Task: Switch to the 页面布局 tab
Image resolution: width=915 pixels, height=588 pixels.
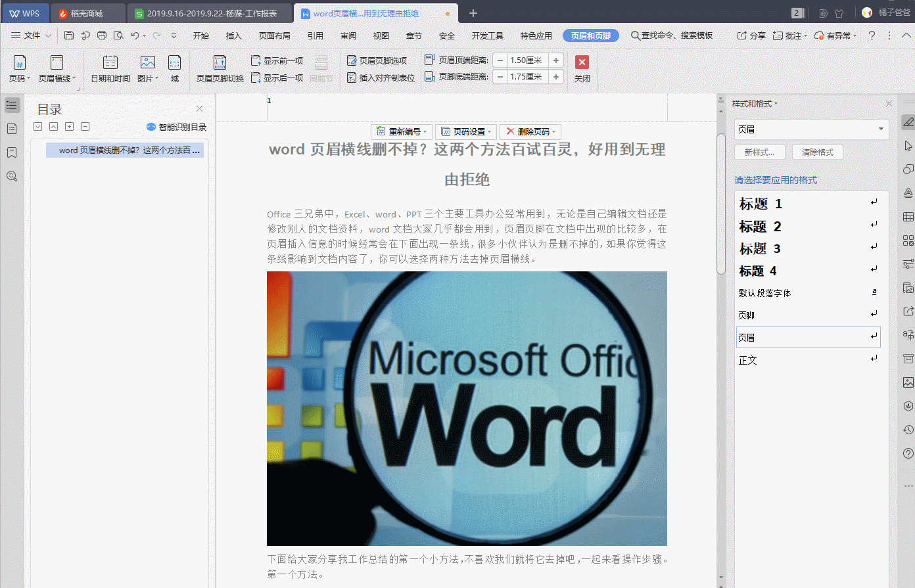Action: pyautogui.click(x=275, y=35)
